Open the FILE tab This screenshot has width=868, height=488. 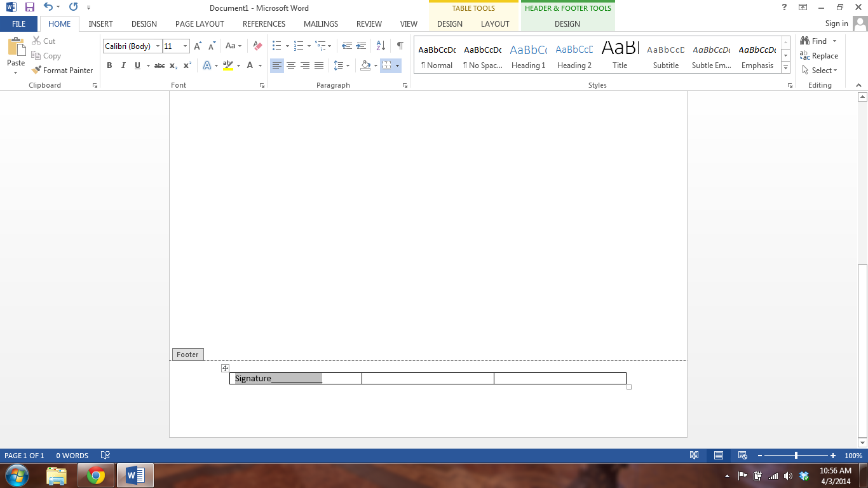point(18,24)
